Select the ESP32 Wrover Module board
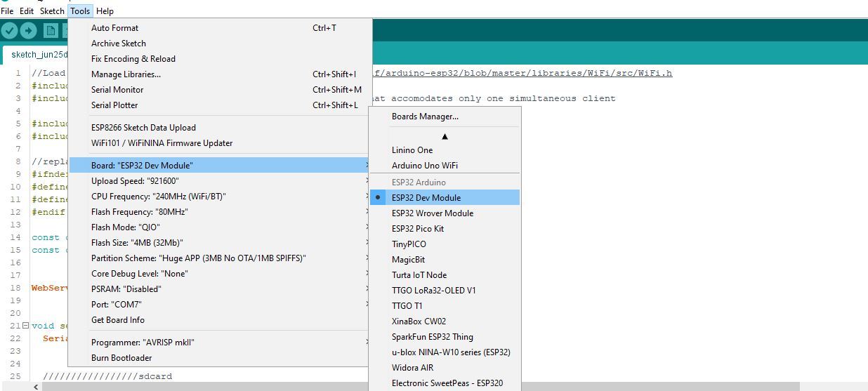This screenshot has height=391, width=868. coord(445,213)
